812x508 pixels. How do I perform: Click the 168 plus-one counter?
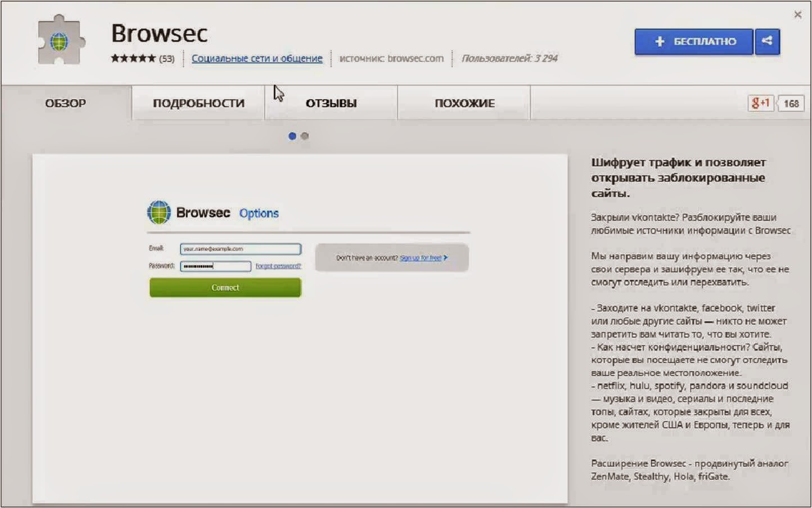tap(791, 104)
